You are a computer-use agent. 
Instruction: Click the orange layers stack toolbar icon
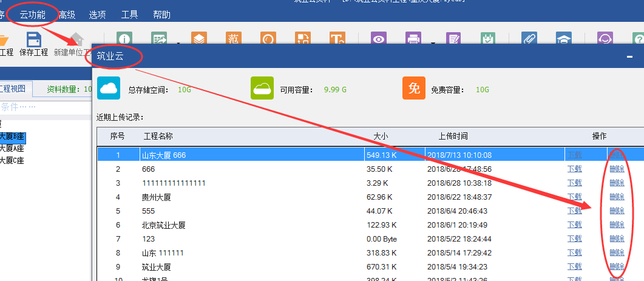click(199, 39)
